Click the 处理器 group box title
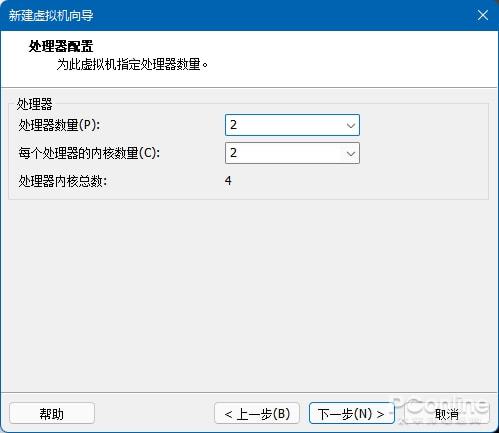This screenshot has height=433, width=499. pyautogui.click(x=34, y=104)
